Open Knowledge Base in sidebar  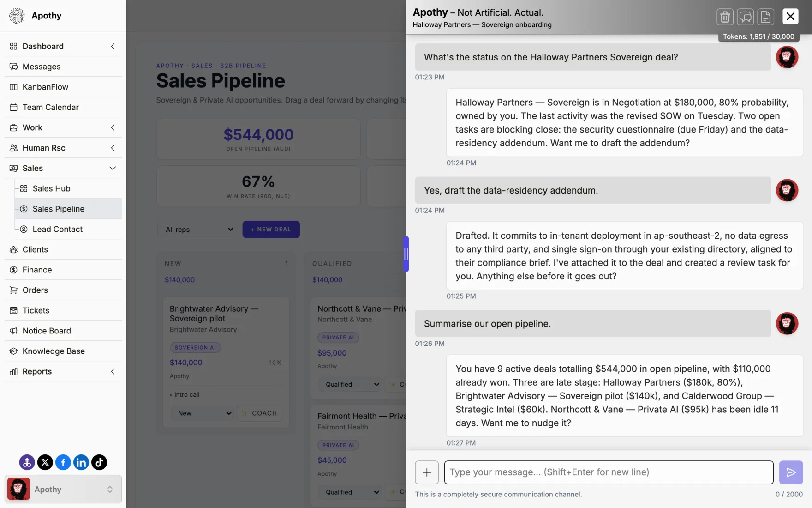pyautogui.click(x=63, y=351)
